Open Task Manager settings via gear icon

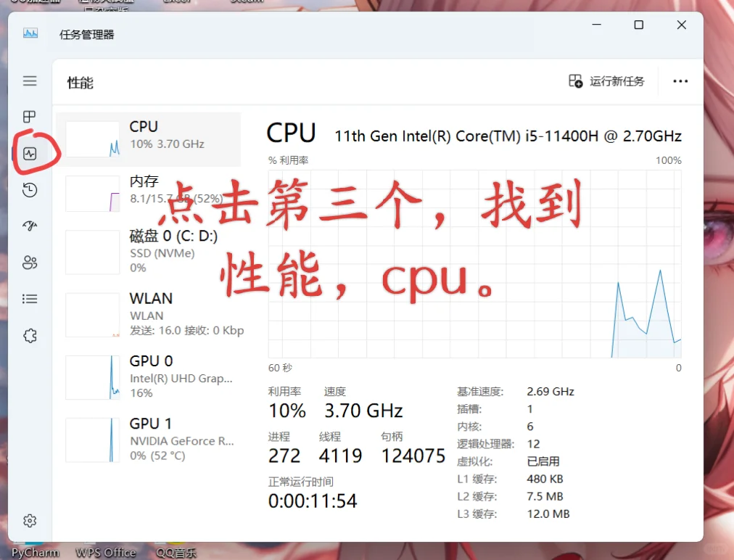pos(30,520)
